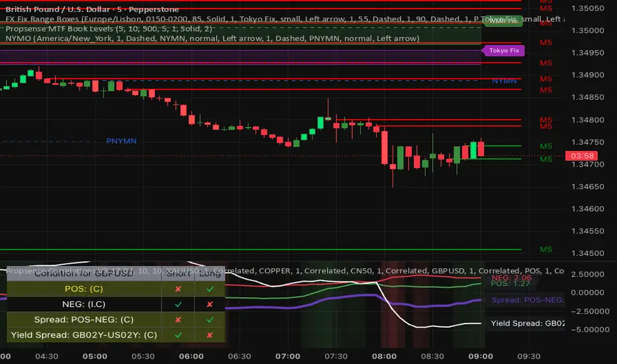Click green check in Spread: POS-NEG row Long column
617x364 pixels.
[210, 320]
